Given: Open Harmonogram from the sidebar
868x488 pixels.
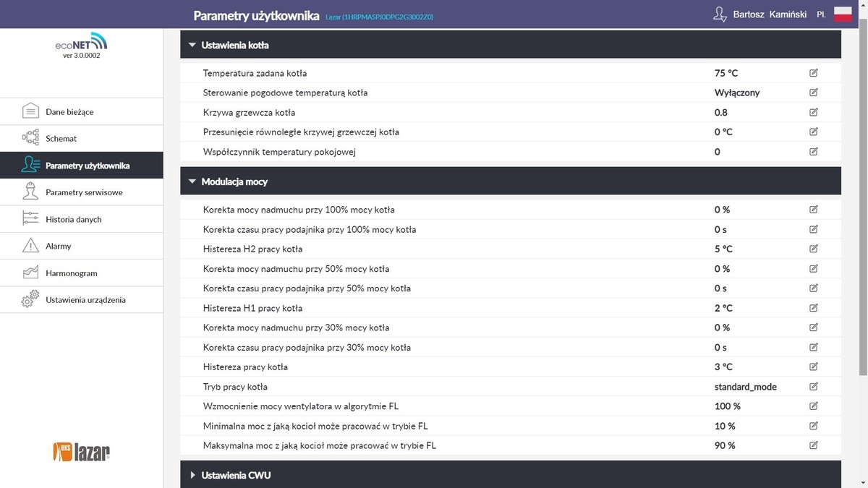Looking at the screenshot, I should 71,273.
